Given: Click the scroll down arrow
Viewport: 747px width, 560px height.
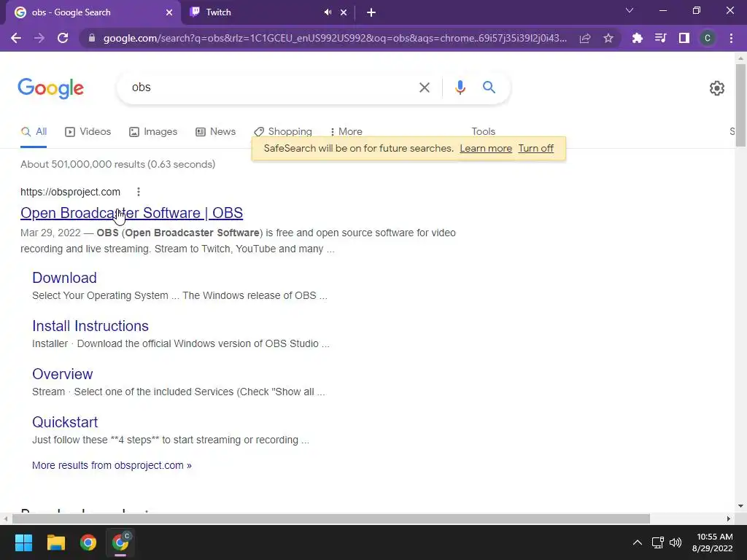Looking at the screenshot, I should 740,506.
